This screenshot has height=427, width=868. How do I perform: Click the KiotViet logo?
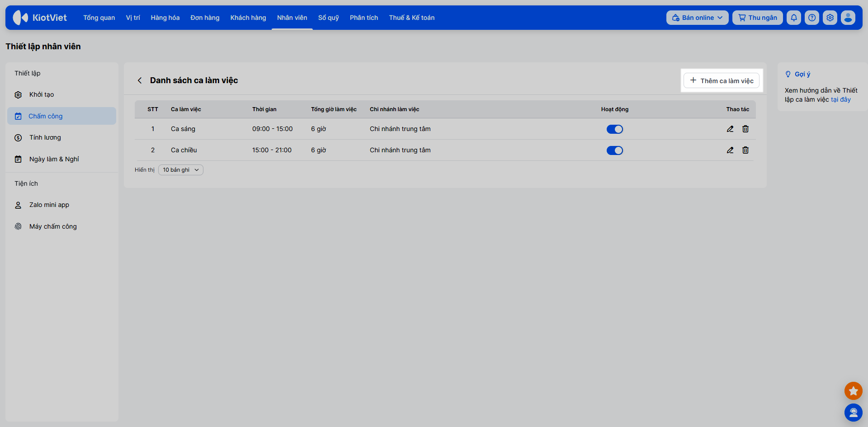(x=40, y=18)
